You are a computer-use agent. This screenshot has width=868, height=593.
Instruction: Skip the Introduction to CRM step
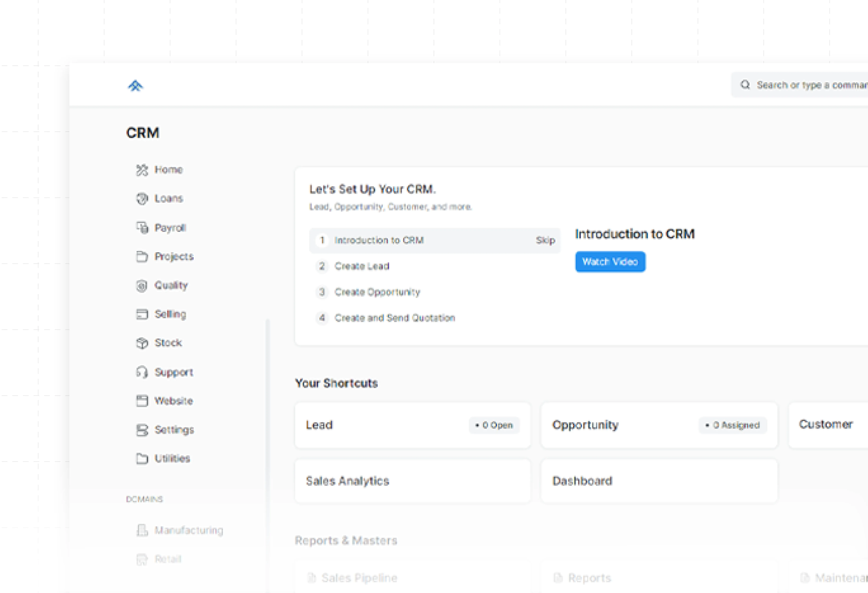pos(545,240)
